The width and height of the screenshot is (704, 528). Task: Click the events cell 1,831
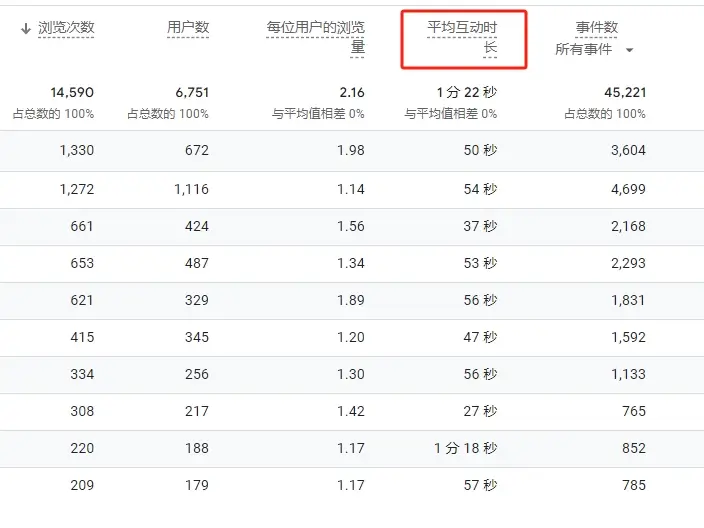pyautogui.click(x=628, y=300)
